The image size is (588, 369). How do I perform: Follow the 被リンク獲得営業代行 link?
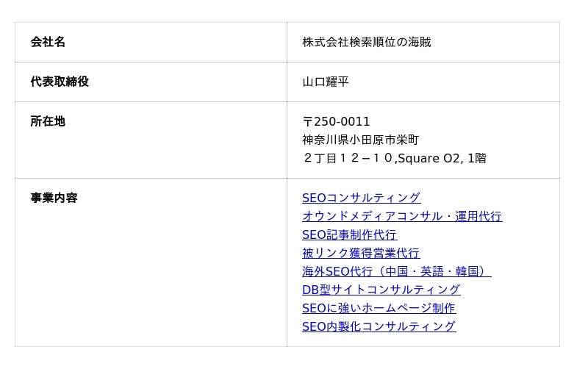coord(361,253)
